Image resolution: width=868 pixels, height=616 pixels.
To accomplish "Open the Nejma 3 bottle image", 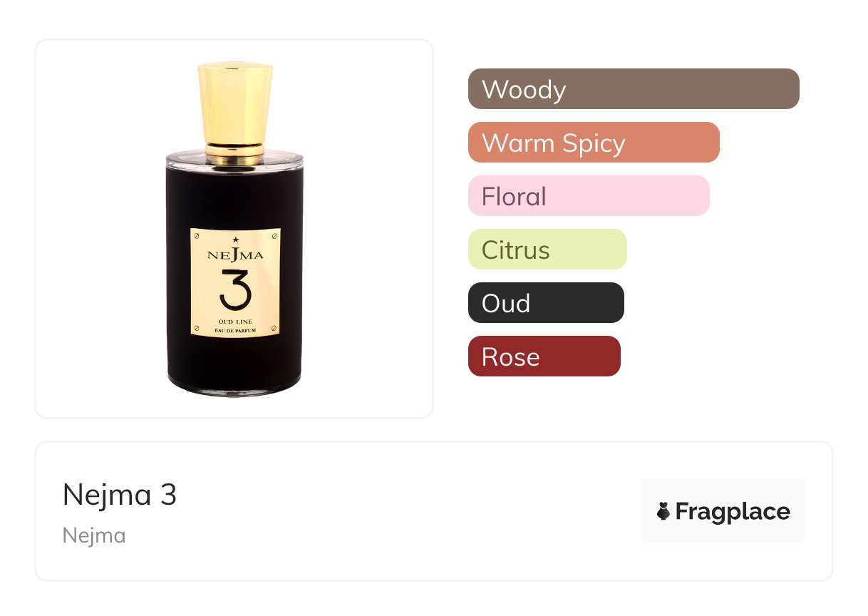I will tap(234, 229).
